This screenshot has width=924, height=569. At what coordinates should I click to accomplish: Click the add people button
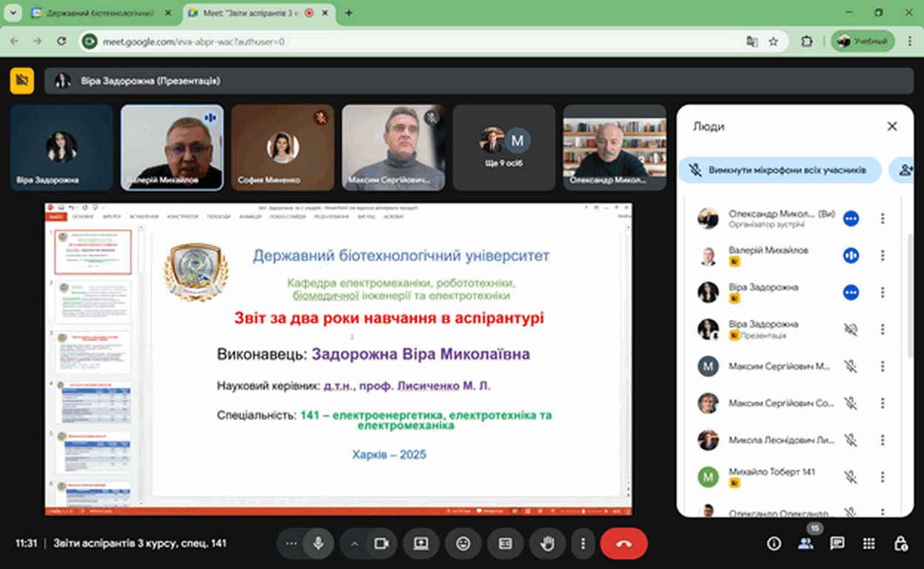[x=904, y=170]
